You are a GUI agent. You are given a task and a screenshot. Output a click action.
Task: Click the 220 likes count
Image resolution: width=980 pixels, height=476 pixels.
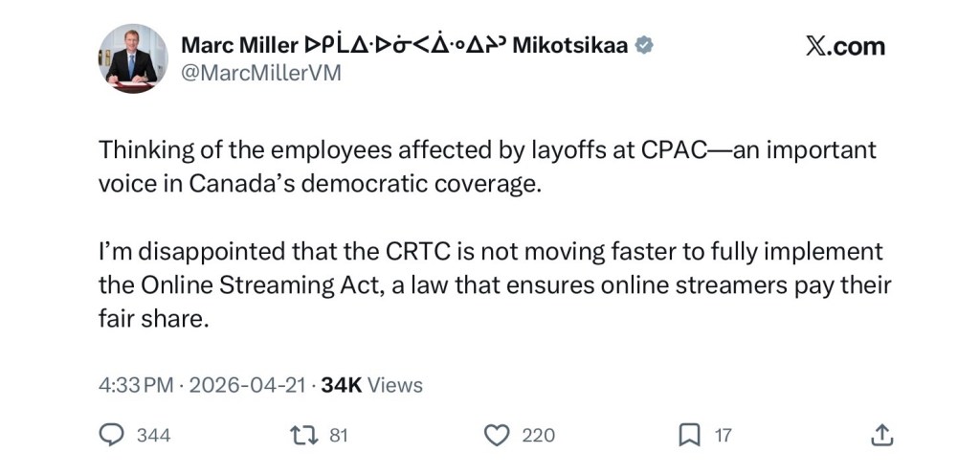(538, 436)
